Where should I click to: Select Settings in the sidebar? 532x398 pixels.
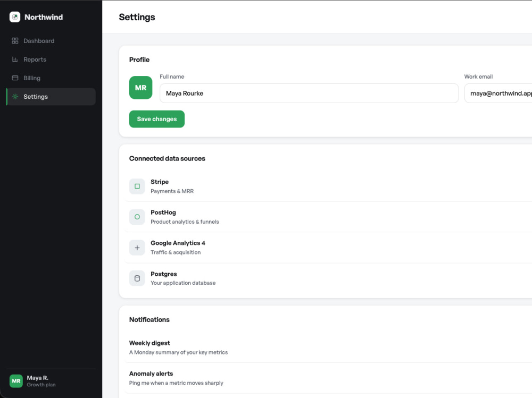(51, 97)
